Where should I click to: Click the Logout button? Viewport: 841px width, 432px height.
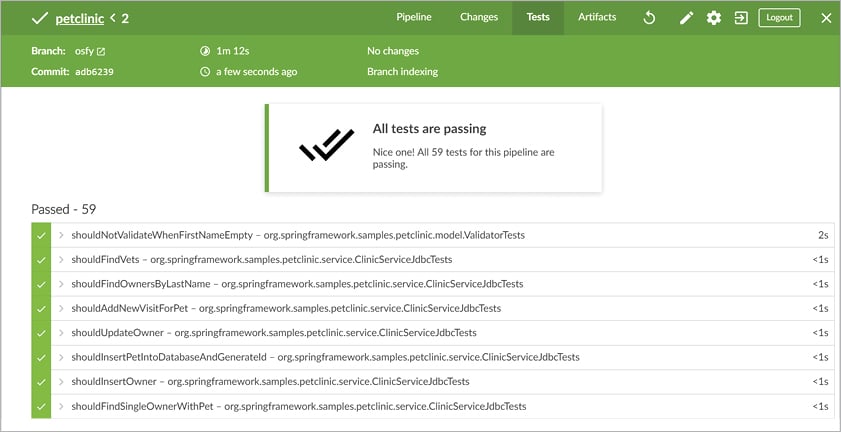pyautogui.click(x=779, y=18)
